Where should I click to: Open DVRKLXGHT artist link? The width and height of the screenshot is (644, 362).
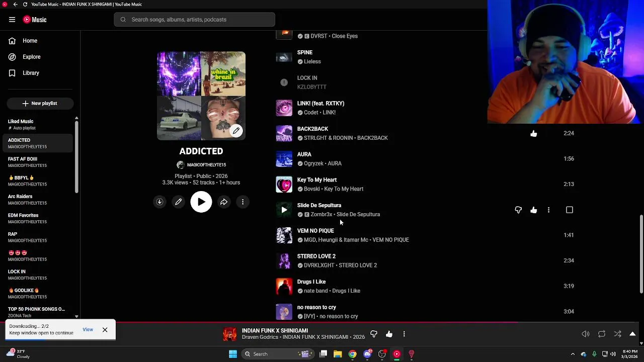point(319,265)
